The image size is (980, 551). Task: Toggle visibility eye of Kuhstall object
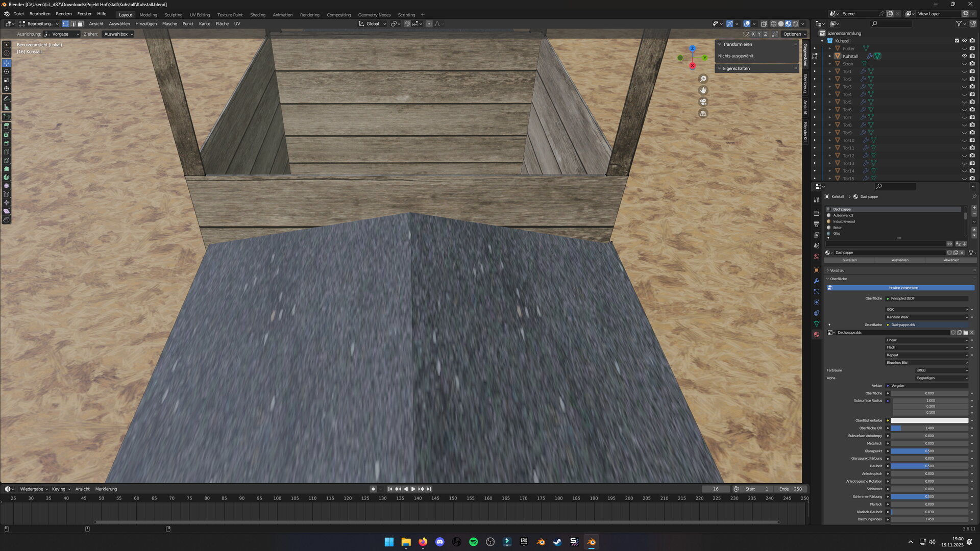[964, 56]
